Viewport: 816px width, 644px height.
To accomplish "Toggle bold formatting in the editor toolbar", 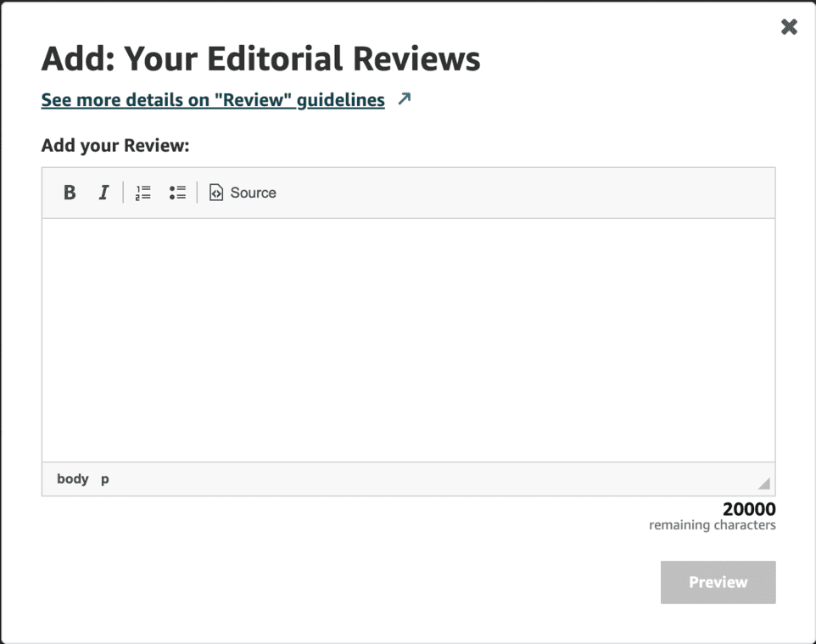I will [x=70, y=193].
